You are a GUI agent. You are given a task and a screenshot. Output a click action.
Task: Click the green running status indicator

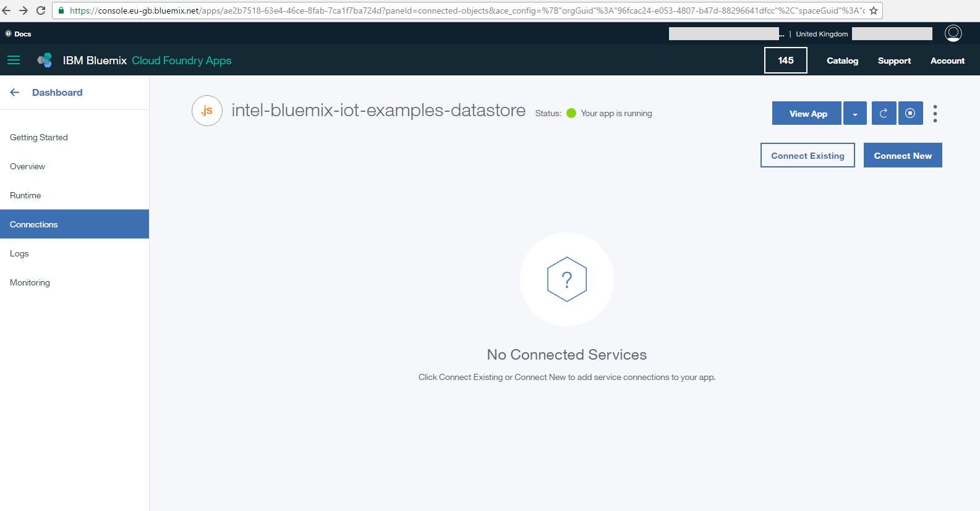point(571,113)
